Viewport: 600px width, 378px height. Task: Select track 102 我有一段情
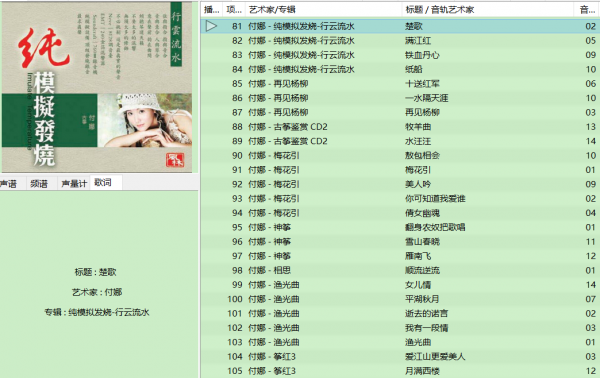400,328
